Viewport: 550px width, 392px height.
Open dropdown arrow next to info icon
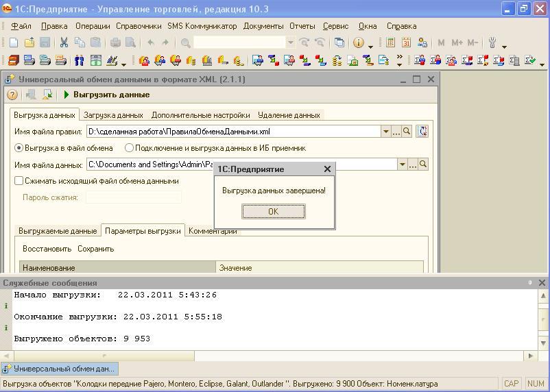point(370,47)
